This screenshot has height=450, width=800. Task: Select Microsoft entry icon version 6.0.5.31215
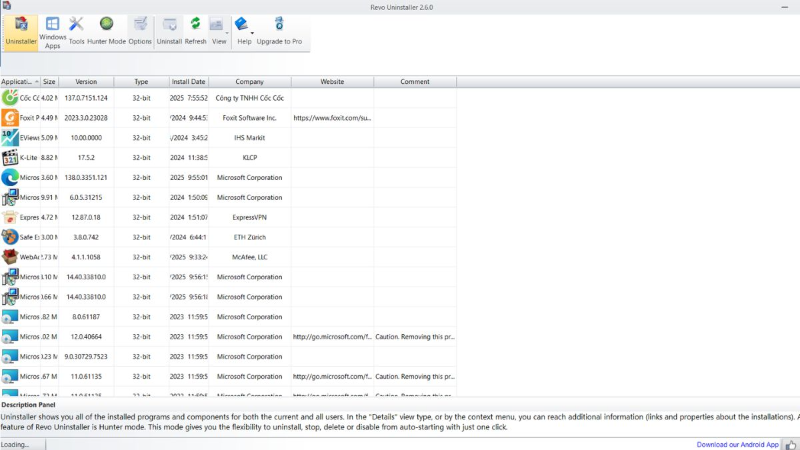tap(10, 197)
